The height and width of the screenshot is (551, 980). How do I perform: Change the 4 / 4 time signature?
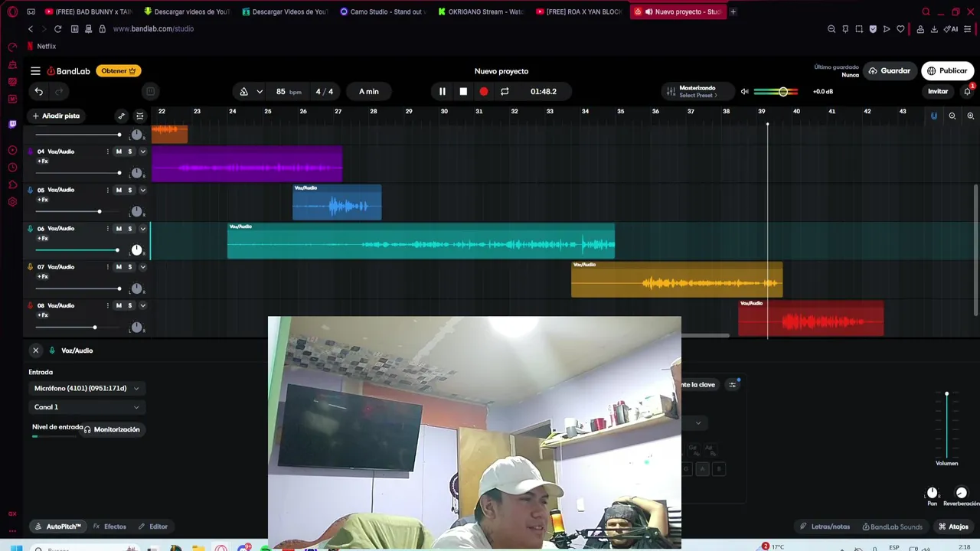(x=325, y=91)
